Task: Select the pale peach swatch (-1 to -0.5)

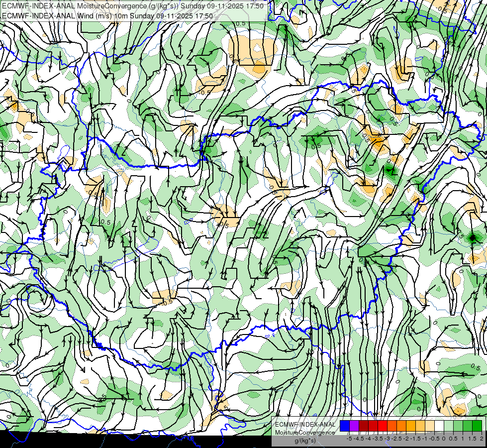Action: [429, 426]
